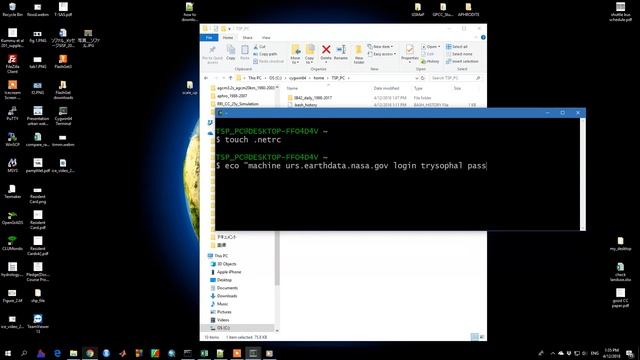Click Date modified column header
This screenshot has height=360, width=640.
(x=386, y=88)
